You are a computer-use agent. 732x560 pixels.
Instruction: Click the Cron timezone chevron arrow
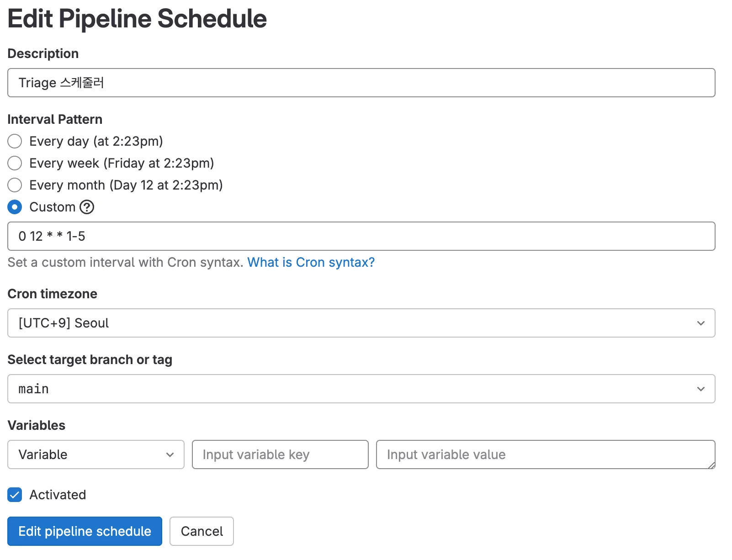pos(700,323)
